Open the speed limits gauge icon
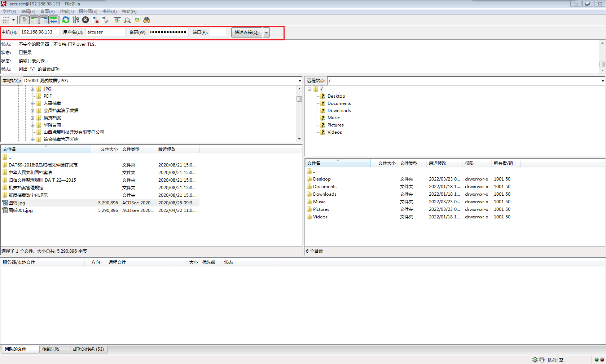606x364 pixels. (542, 360)
